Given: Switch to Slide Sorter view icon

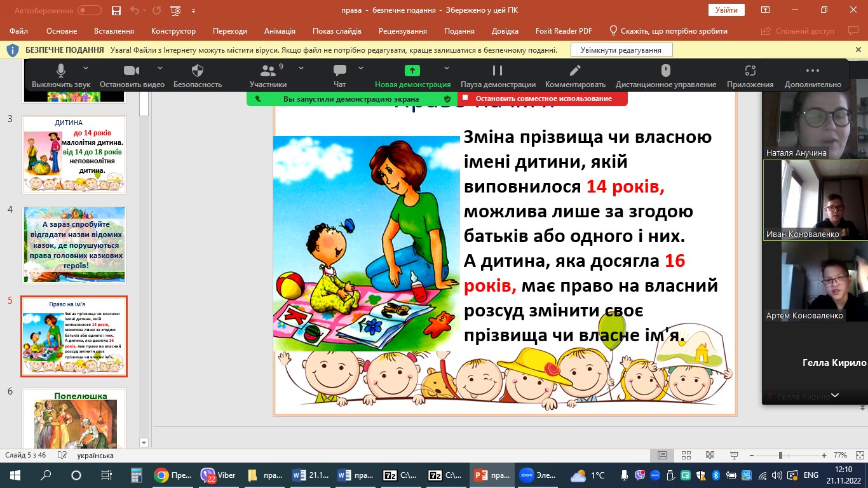Looking at the screenshot, I should 686,456.
